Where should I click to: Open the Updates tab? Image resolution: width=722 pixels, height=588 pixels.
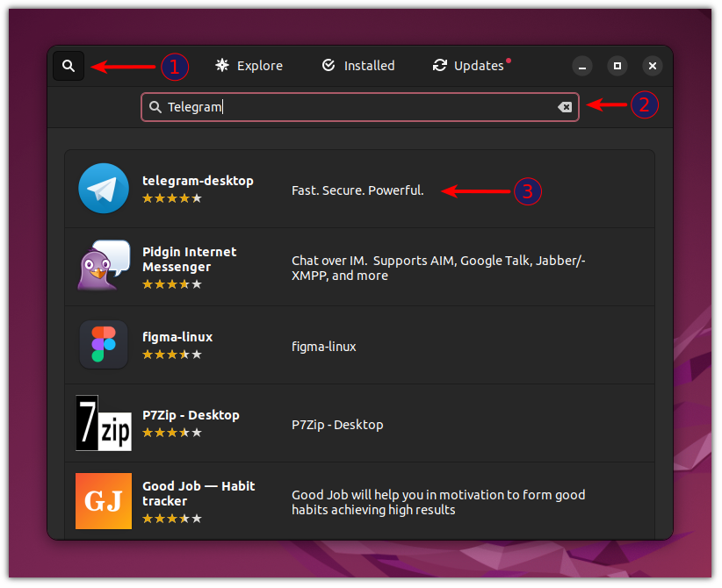click(472, 66)
